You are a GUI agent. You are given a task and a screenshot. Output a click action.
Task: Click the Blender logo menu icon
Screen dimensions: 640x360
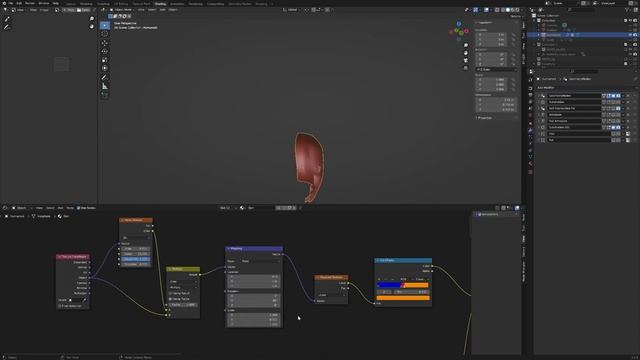tap(4, 3)
